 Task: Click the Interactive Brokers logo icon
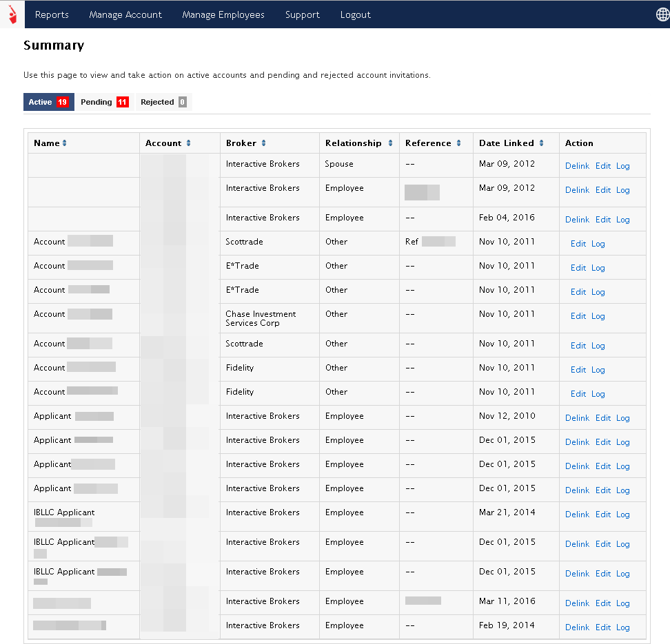(x=12, y=14)
